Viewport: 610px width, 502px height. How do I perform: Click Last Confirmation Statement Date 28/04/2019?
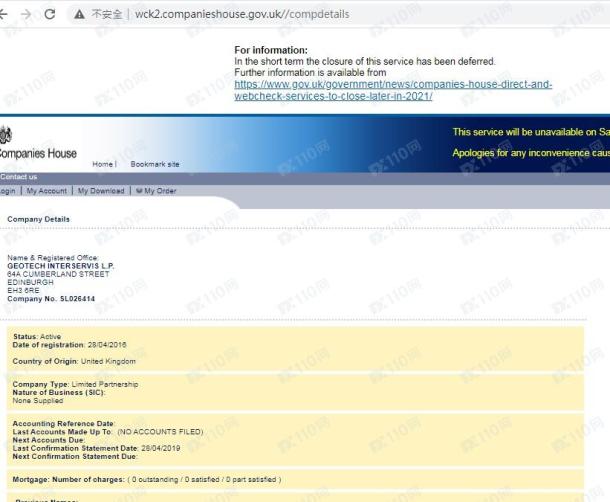[x=96, y=448]
